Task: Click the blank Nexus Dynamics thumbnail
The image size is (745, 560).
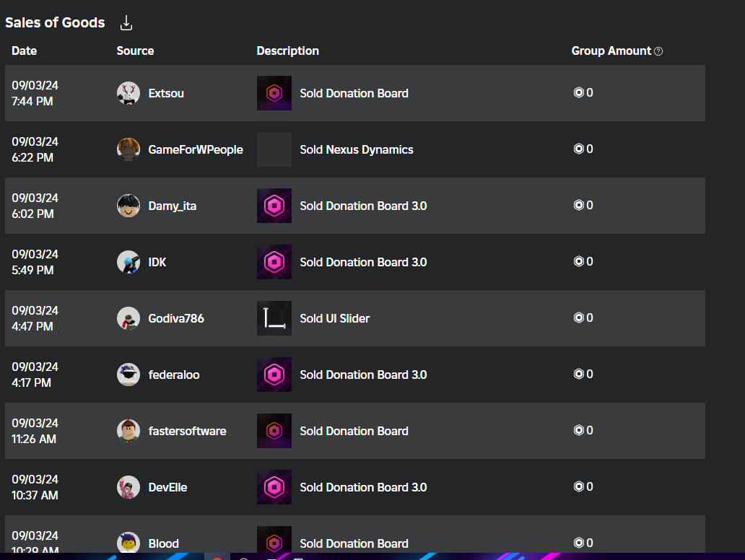Action: [274, 149]
